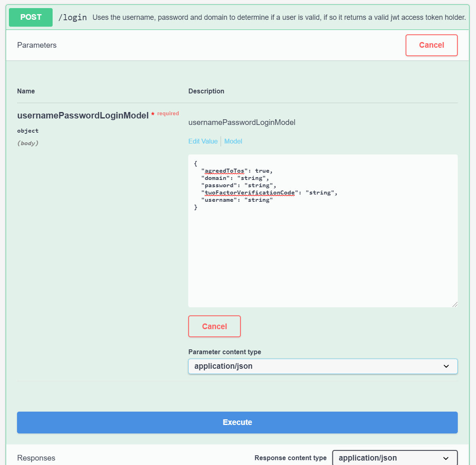476x465 pixels.
Task: Click the 'required' label
Action: [168, 114]
